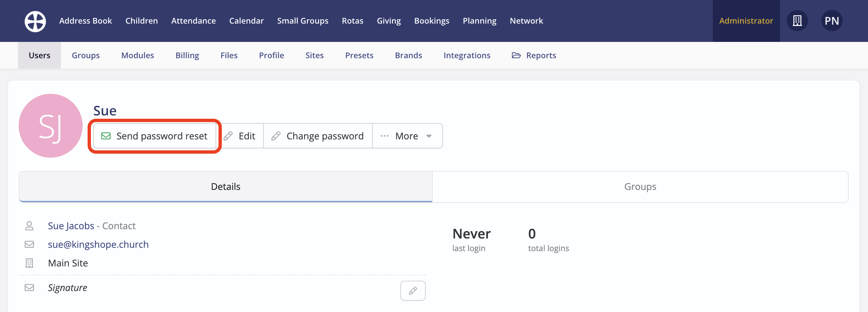The height and width of the screenshot is (312, 868).
Task: Click the person icon beside Sue Jacobs
Action: [x=30, y=226]
